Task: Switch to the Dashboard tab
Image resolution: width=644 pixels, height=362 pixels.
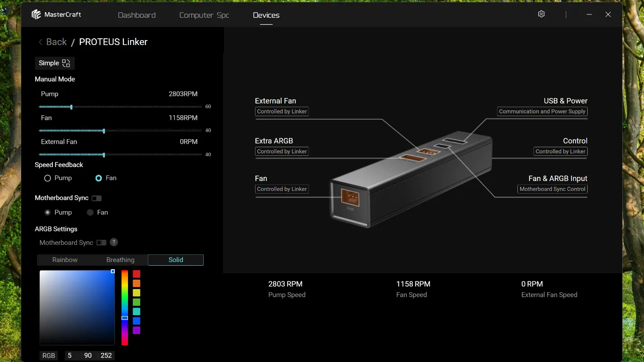Action: point(137,15)
